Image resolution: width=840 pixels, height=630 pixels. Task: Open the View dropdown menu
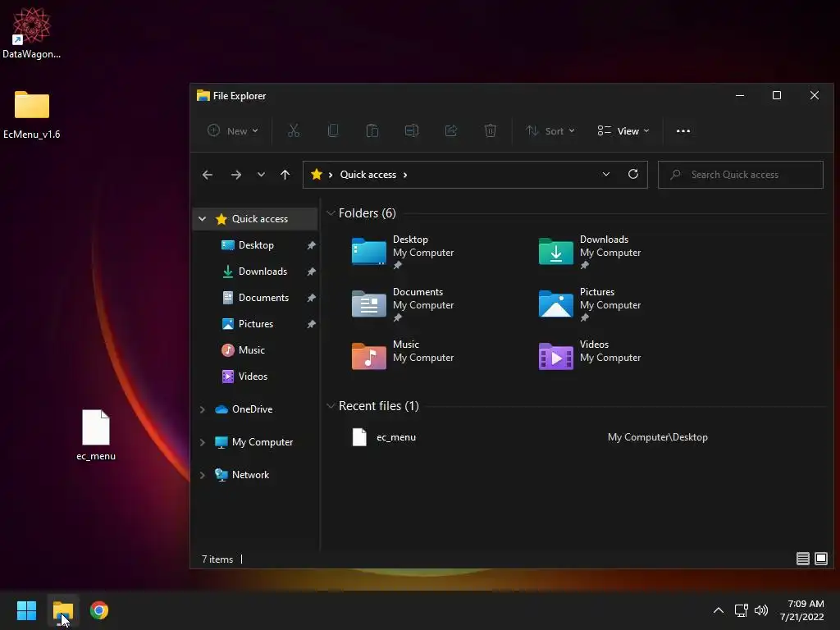[x=623, y=130]
